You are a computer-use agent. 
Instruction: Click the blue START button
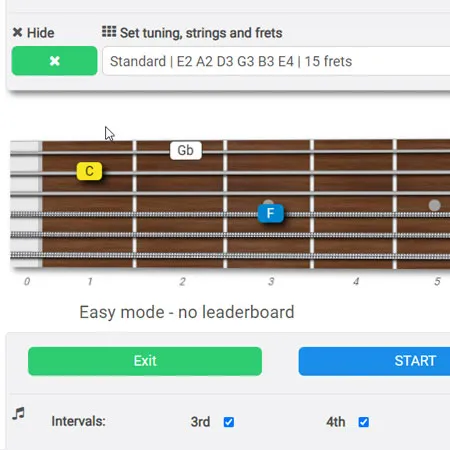374,361
